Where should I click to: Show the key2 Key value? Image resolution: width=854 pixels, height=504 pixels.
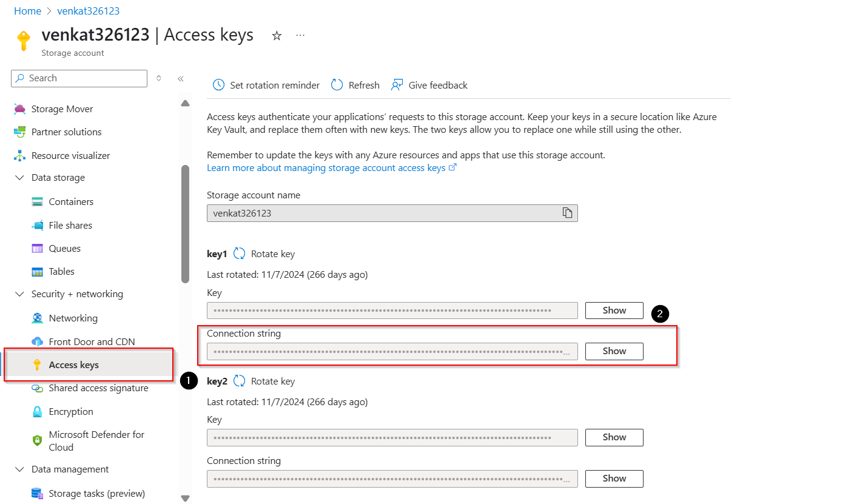pyautogui.click(x=614, y=437)
